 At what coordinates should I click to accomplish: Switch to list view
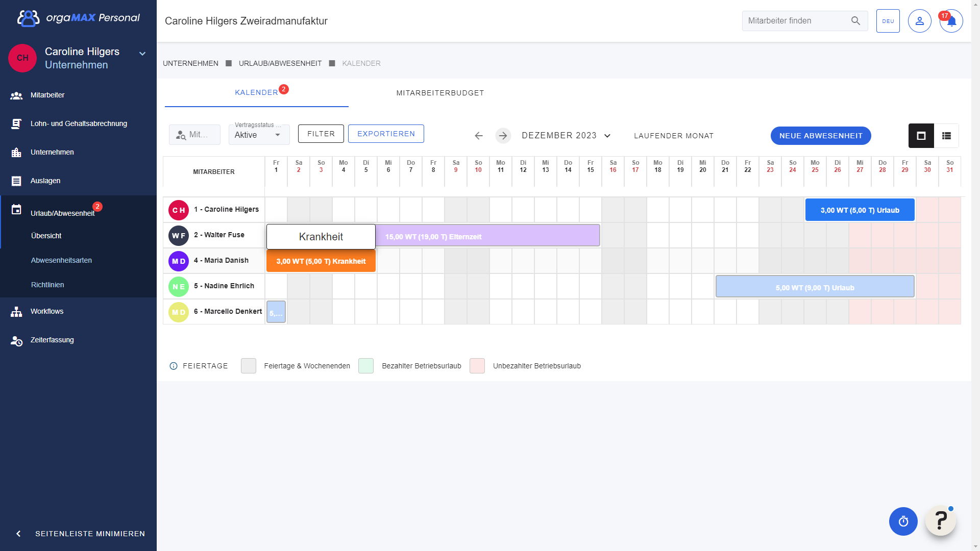coord(946,136)
